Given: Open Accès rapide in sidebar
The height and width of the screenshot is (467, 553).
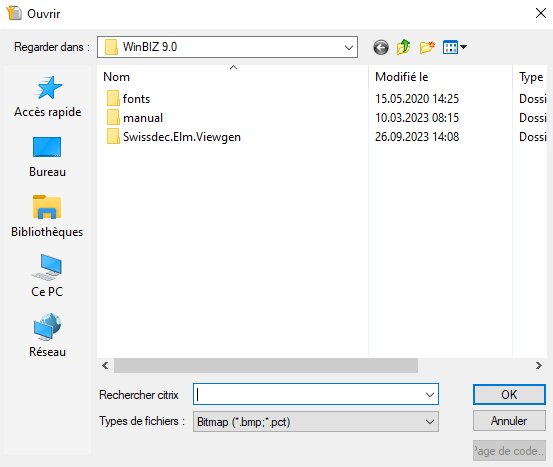Looking at the screenshot, I should 48,97.
